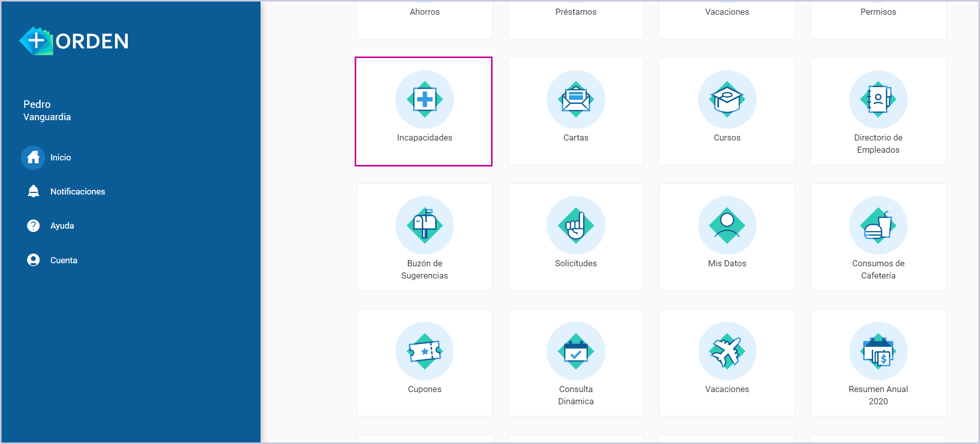Click the Ahorros card label
The image size is (980, 444).
click(x=424, y=12)
